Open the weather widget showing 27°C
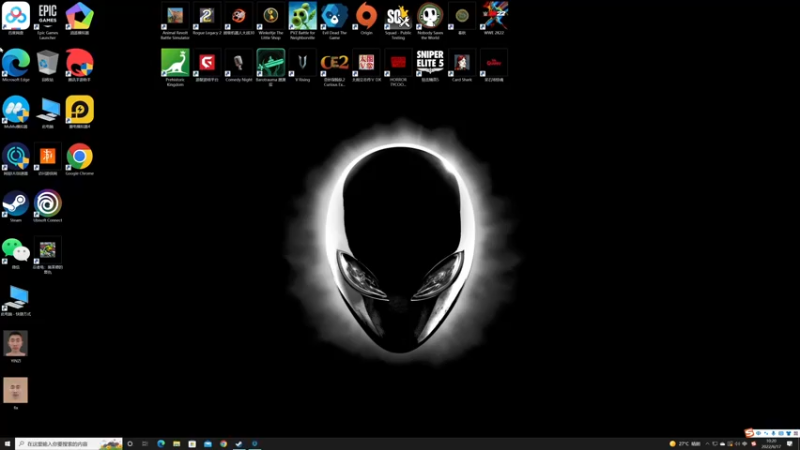The height and width of the screenshot is (450, 800). point(685,444)
